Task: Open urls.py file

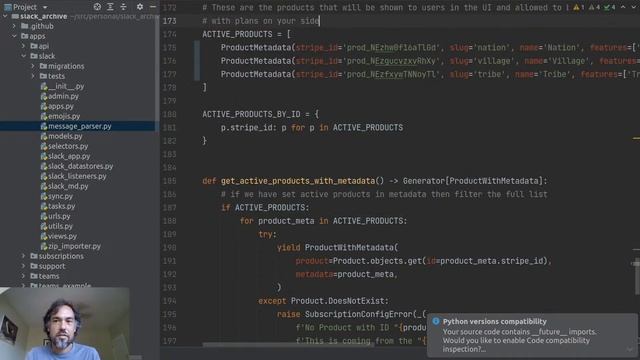Action: coord(59,216)
